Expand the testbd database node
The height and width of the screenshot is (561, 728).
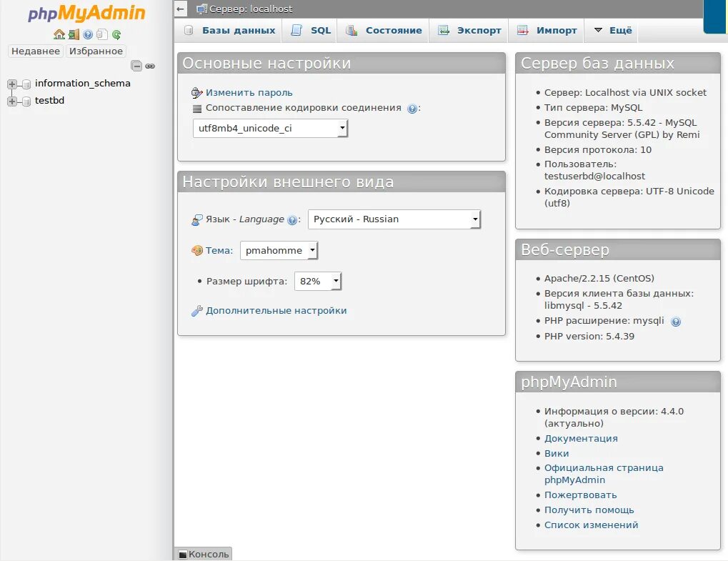tap(12, 101)
